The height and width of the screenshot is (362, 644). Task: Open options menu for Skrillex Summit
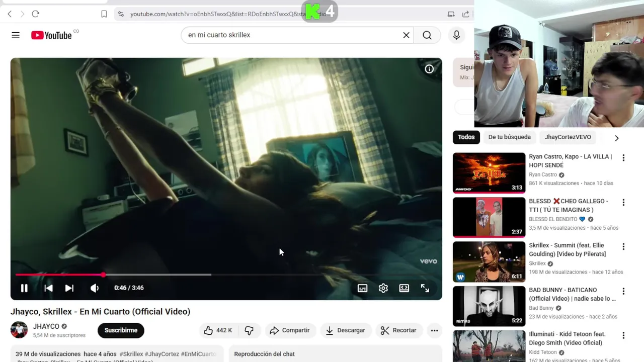pos(623,247)
